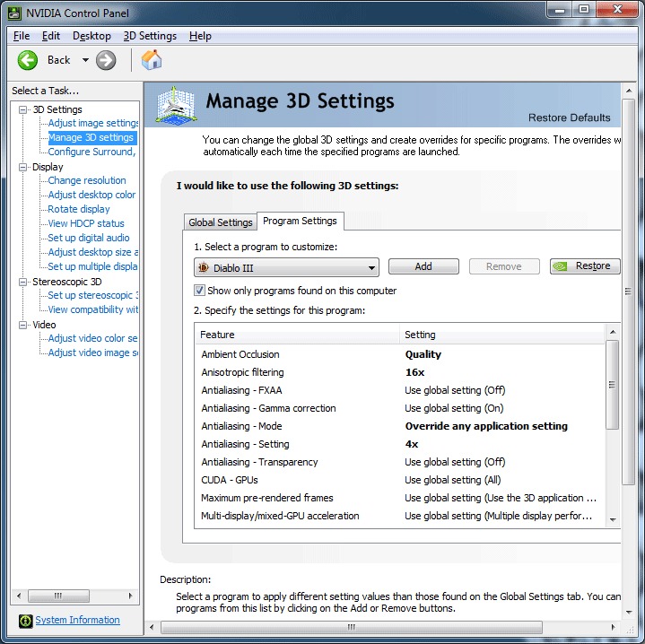645x644 pixels.
Task: Click the settings list scrollbar up arrow
Action: (613, 332)
